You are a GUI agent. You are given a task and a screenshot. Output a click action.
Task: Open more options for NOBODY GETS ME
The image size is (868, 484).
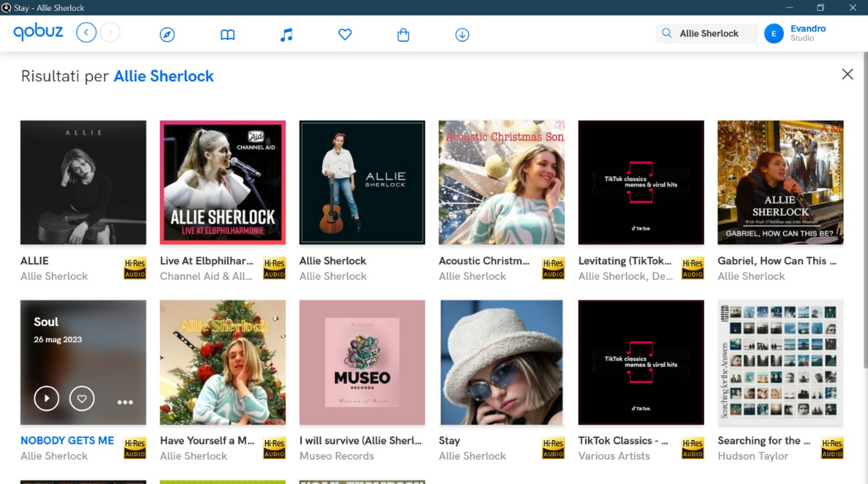click(125, 402)
